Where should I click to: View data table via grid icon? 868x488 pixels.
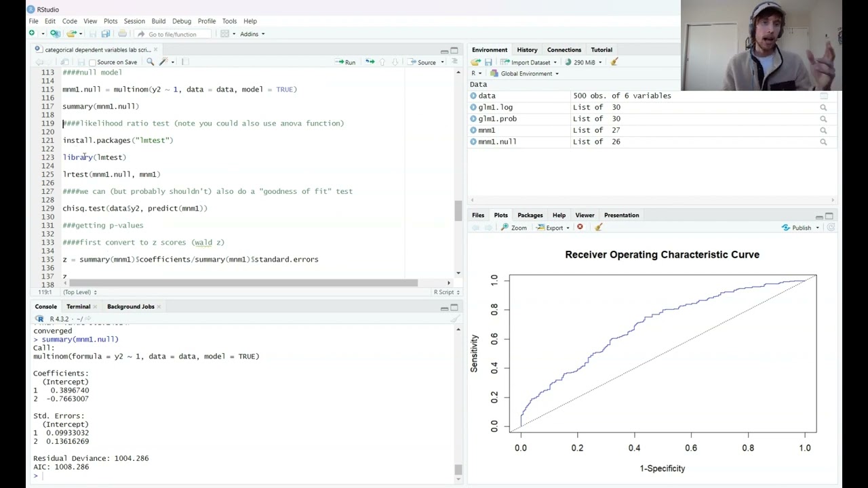[823, 96]
